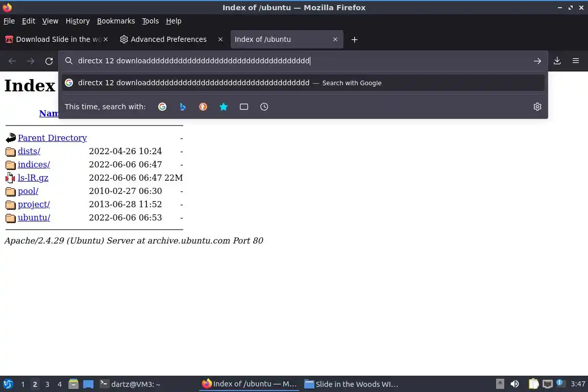Reload the current page
Image resolution: width=588 pixels, height=392 pixels.
coord(49,61)
